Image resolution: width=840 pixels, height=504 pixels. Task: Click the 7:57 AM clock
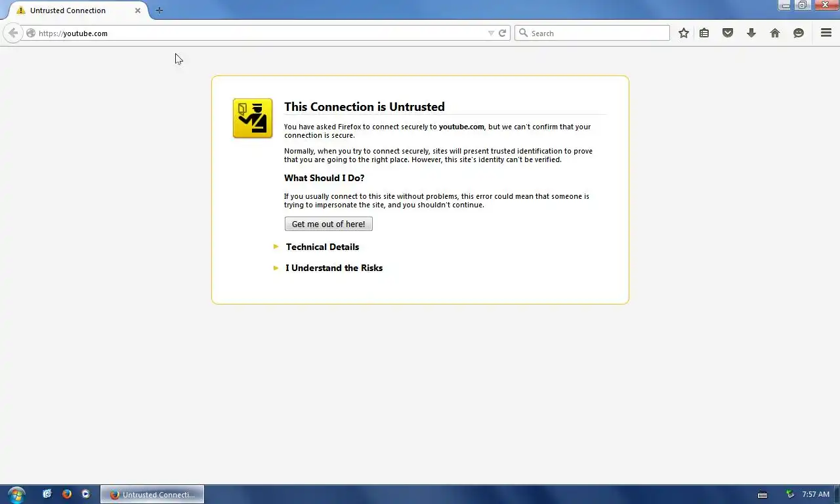816,494
